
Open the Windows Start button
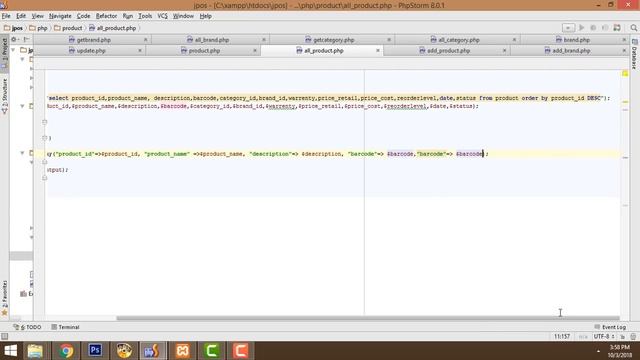[x=11, y=351]
